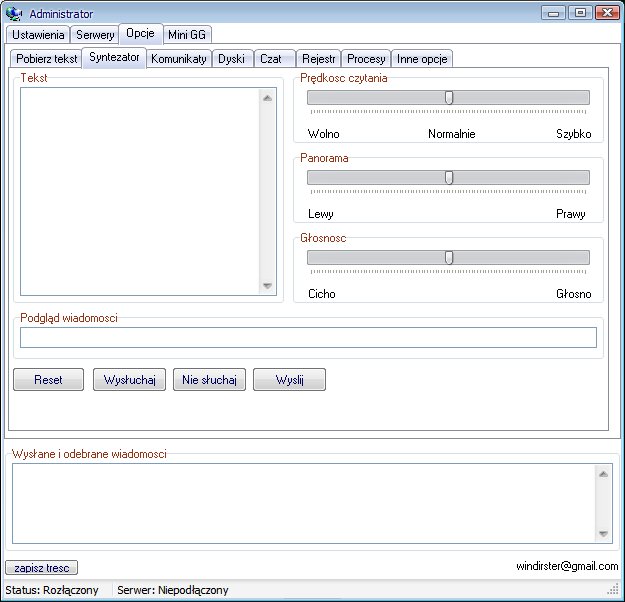Switch to the Komunikaty sub-tab
The height and width of the screenshot is (602, 625).
pos(178,59)
